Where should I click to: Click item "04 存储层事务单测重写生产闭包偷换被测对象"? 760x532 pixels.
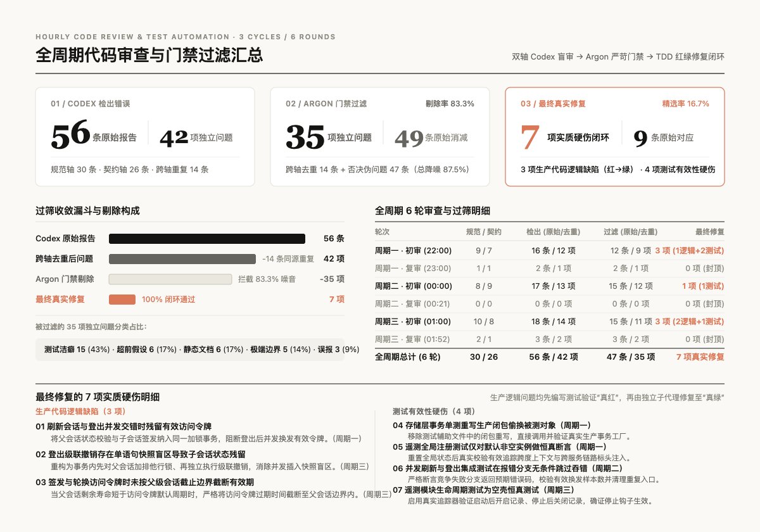pos(491,425)
